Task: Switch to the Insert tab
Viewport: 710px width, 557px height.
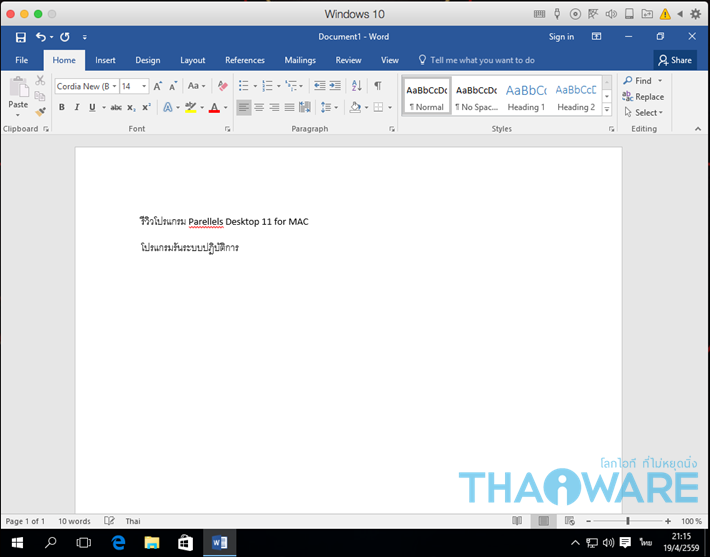Action: click(x=105, y=60)
